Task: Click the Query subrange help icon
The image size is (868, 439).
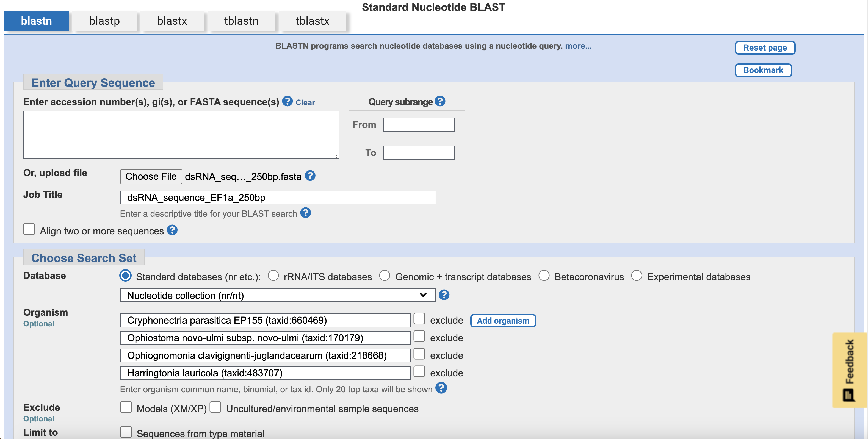Action: 440,101
